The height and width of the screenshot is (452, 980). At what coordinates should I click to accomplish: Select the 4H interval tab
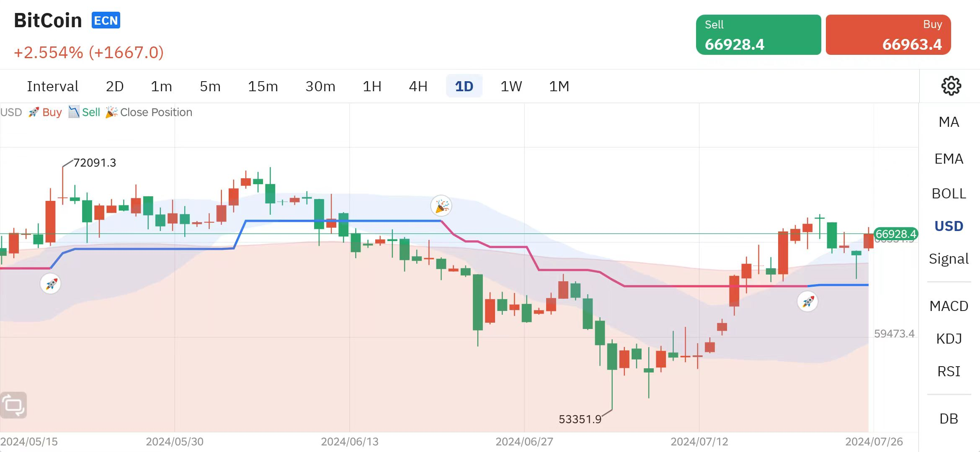click(418, 86)
